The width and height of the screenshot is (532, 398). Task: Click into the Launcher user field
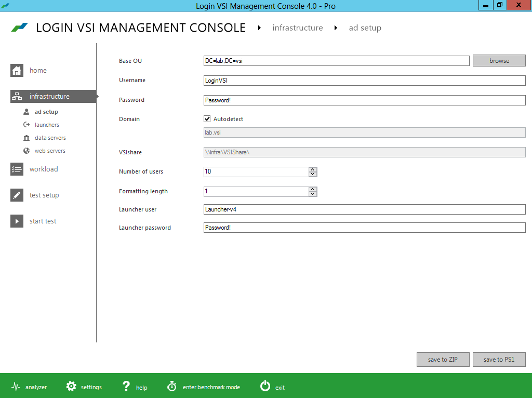364,209
